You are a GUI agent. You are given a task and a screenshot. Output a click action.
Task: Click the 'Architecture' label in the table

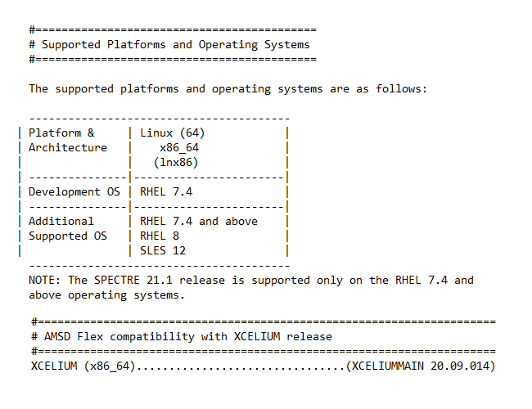(x=68, y=147)
